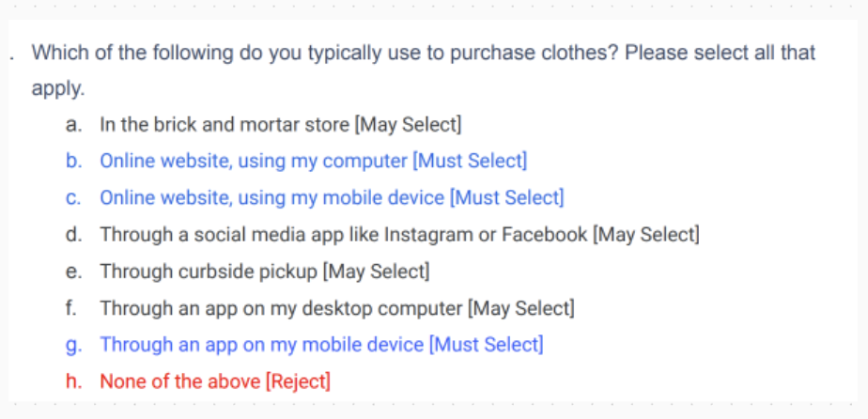Select "In the brick and mortar store" option
The width and height of the screenshot is (868, 419).
[224, 125]
